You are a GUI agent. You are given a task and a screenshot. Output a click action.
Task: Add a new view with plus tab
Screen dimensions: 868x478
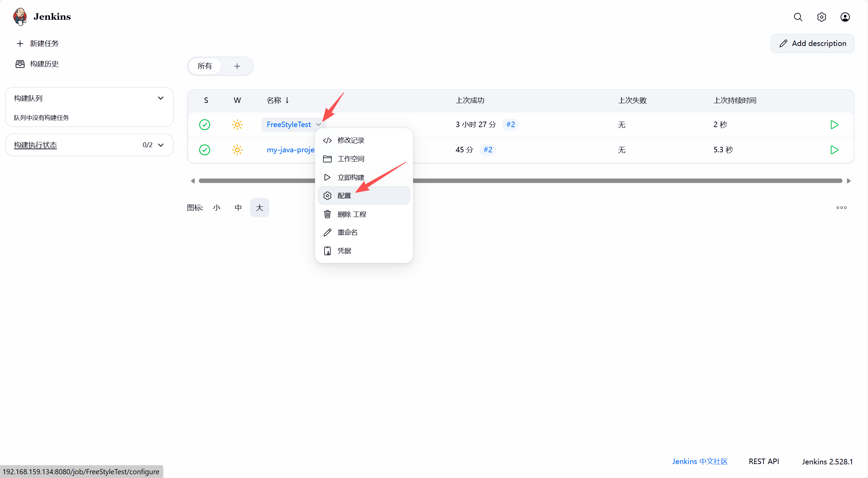coord(237,66)
